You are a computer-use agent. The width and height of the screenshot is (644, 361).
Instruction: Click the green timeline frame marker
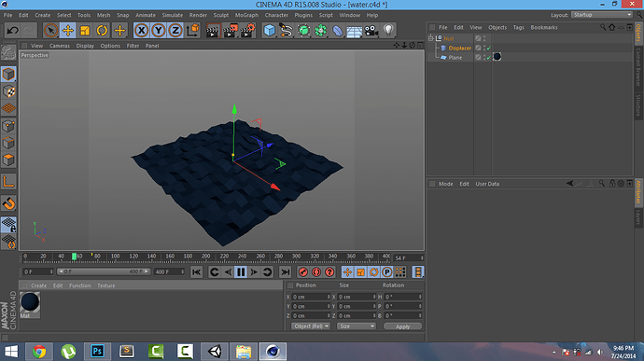pos(74,257)
